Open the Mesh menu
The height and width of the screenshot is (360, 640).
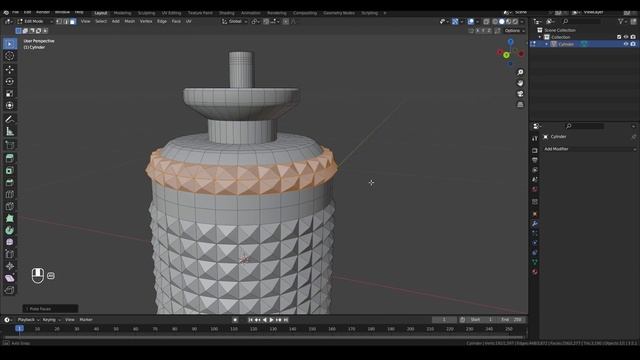129,21
